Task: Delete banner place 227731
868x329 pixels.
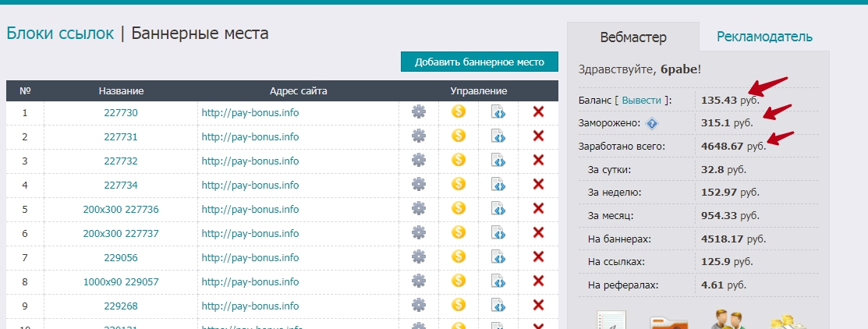Action: (538, 136)
